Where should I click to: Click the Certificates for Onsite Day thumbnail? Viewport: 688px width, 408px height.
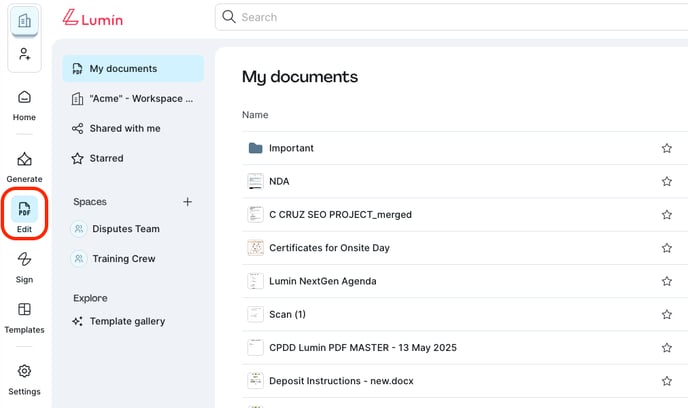(x=255, y=248)
